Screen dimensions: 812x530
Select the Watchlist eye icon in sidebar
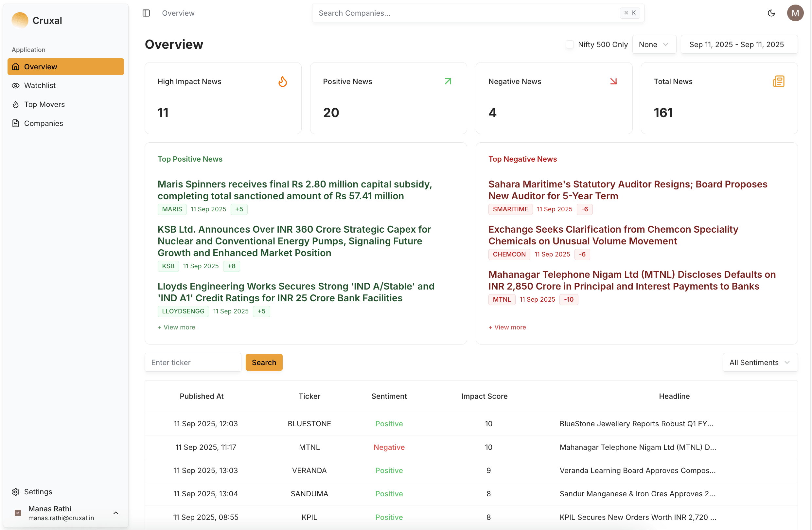point(16,85)
